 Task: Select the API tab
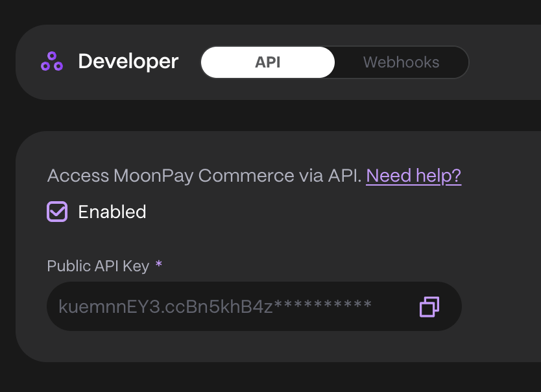pyautogui.click(x=268, y=62)
